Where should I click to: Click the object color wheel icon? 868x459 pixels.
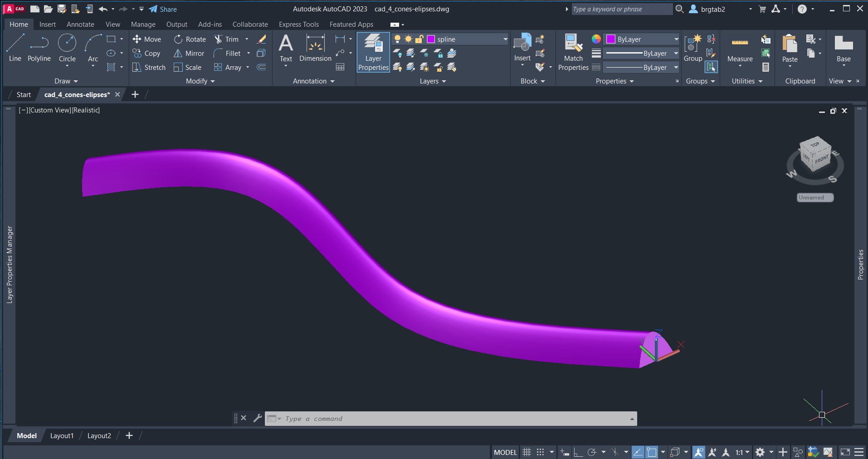pos(596,39)
